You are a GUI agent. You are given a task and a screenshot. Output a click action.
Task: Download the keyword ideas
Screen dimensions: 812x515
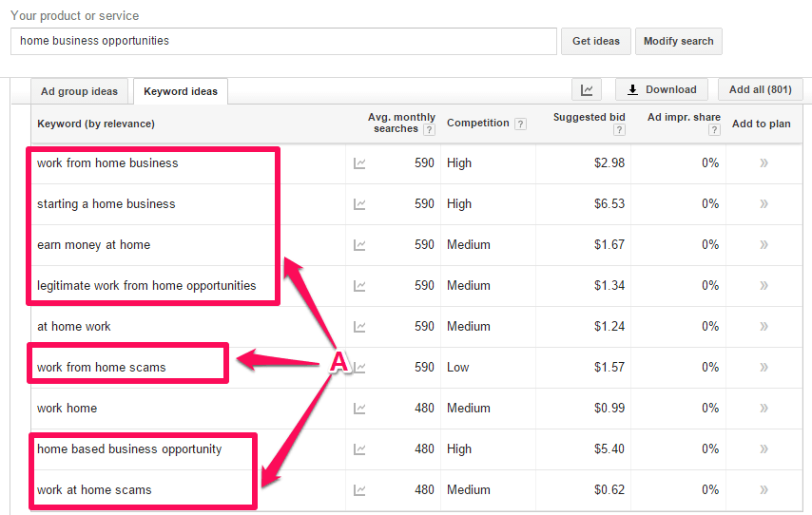tap(663, 90)
